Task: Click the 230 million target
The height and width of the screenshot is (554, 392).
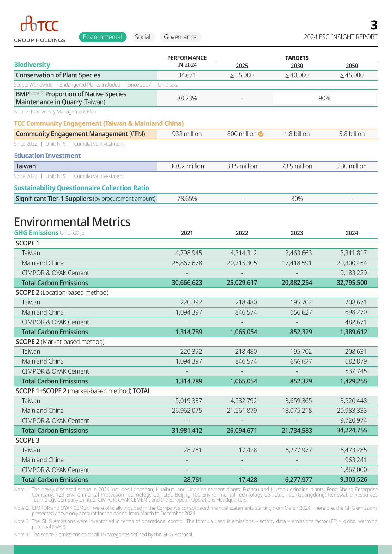Action: tap(352, 166)
